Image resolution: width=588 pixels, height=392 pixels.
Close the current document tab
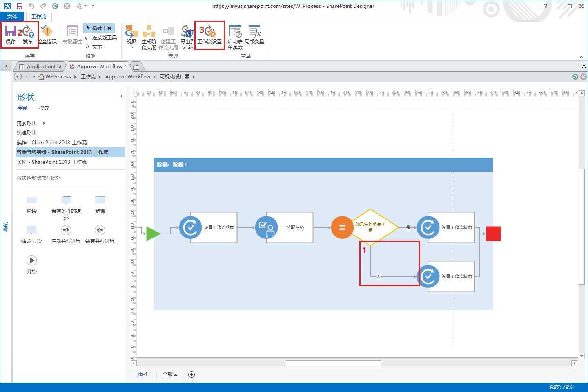coord(584,66)
